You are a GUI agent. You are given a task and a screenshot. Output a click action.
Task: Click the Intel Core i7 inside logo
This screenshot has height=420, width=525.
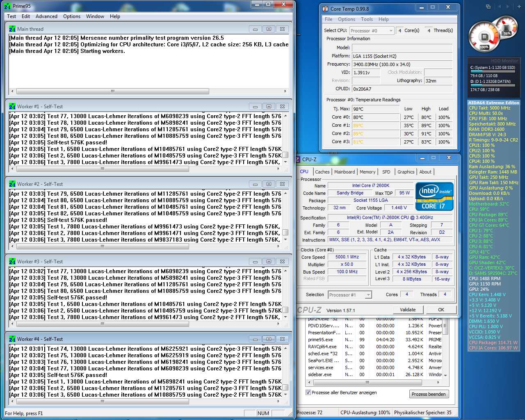coord(434,196)
